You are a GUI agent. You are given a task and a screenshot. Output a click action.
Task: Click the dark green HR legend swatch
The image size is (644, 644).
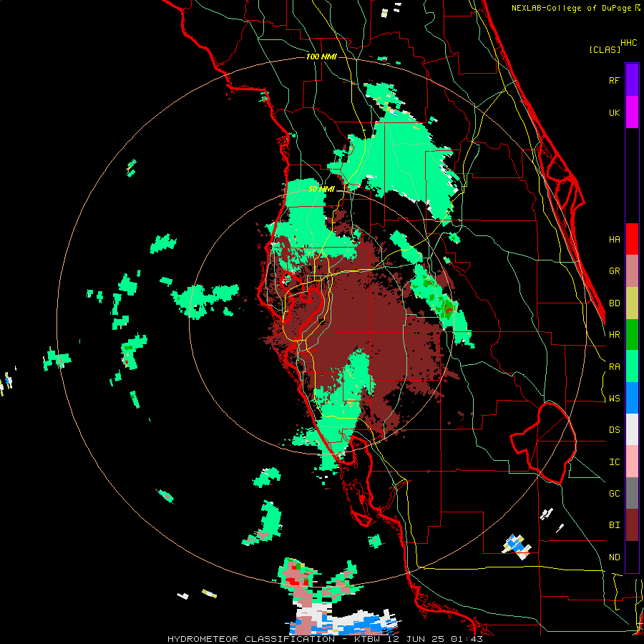(x=632, y=335)
